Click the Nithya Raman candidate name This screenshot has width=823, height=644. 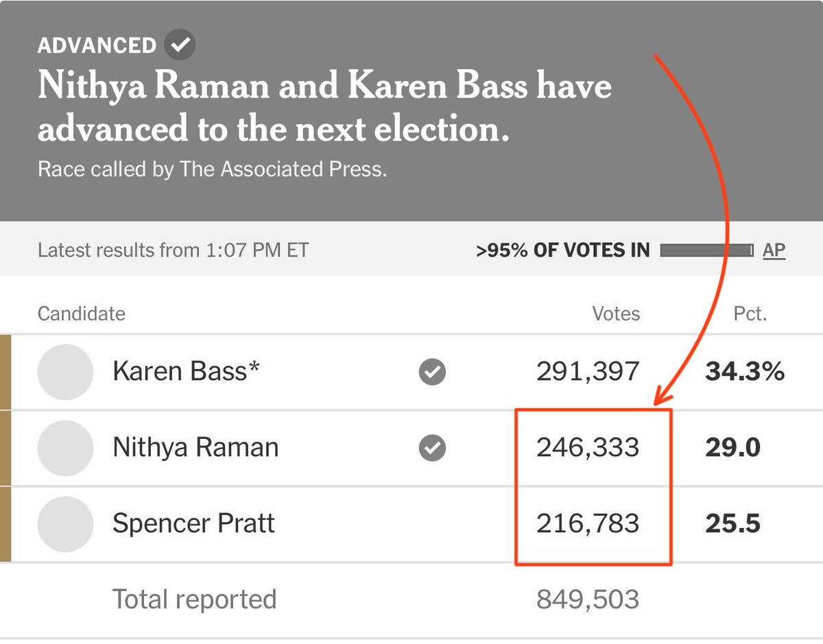(195, 448)
